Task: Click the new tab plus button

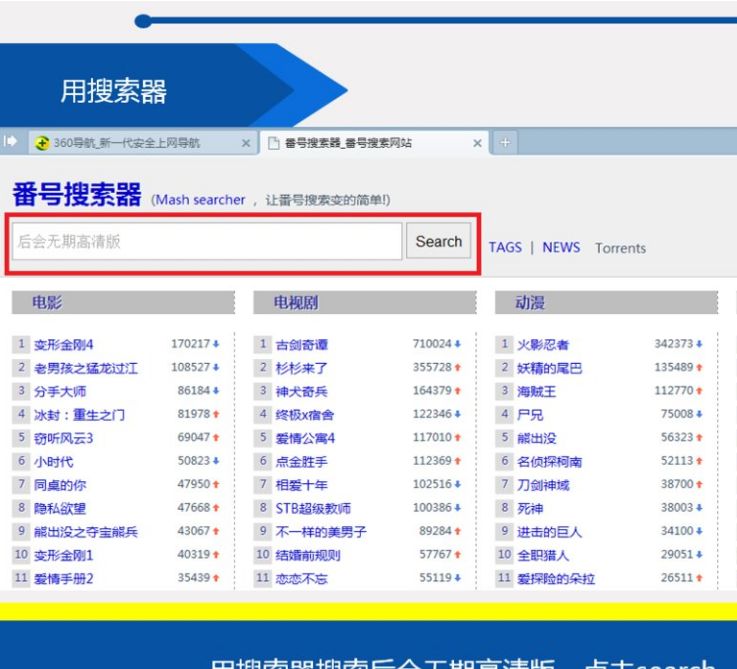Action: pyautogui.click(x=504, y=143)
